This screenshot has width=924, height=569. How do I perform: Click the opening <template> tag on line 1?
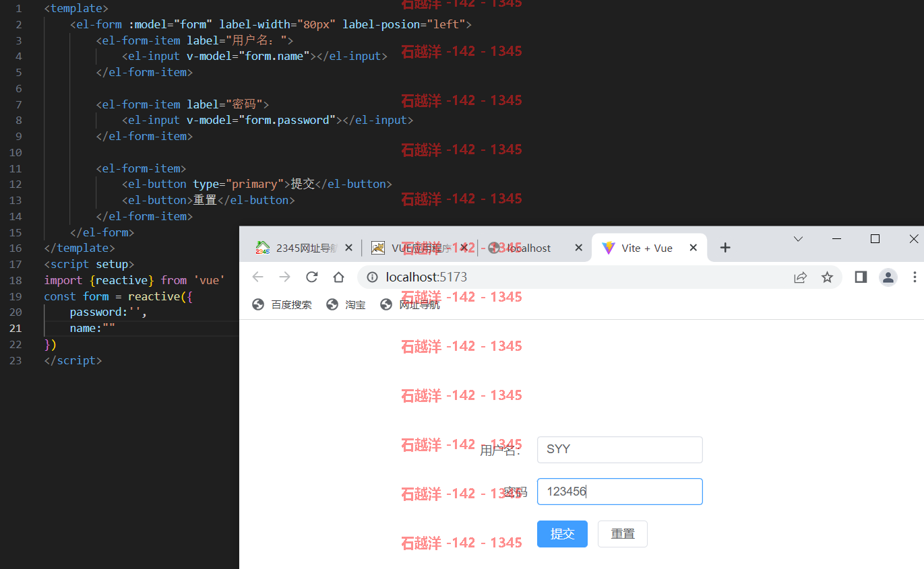coord(76,8)
